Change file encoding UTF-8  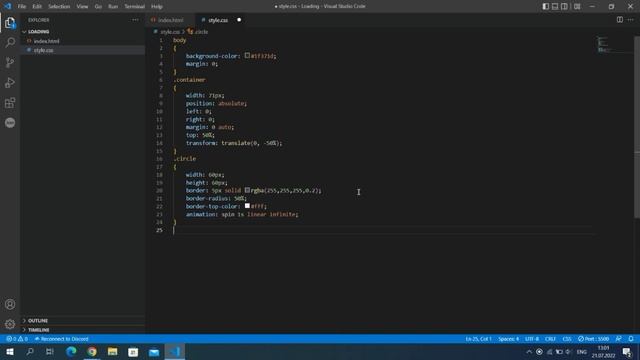pos(532,339)
